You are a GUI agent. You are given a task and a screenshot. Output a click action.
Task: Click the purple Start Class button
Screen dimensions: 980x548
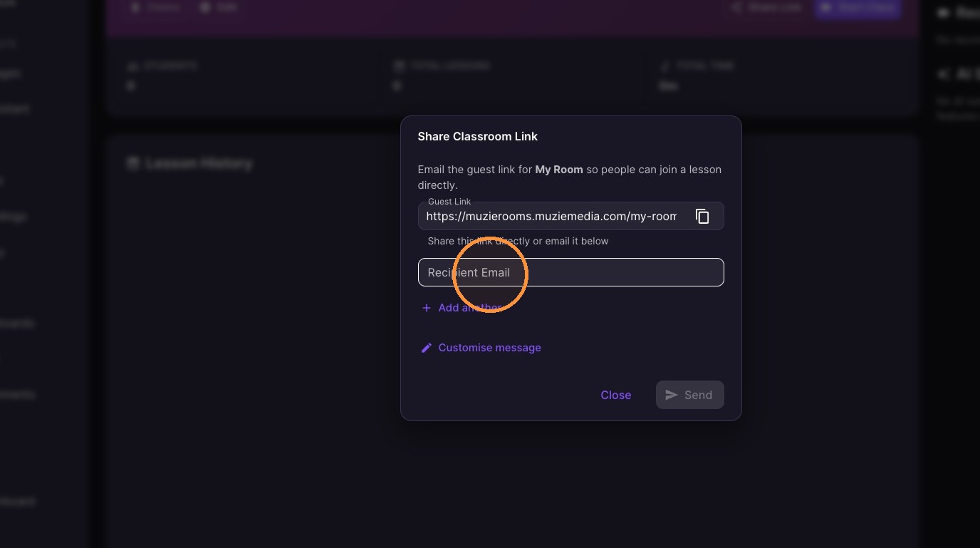858,7
